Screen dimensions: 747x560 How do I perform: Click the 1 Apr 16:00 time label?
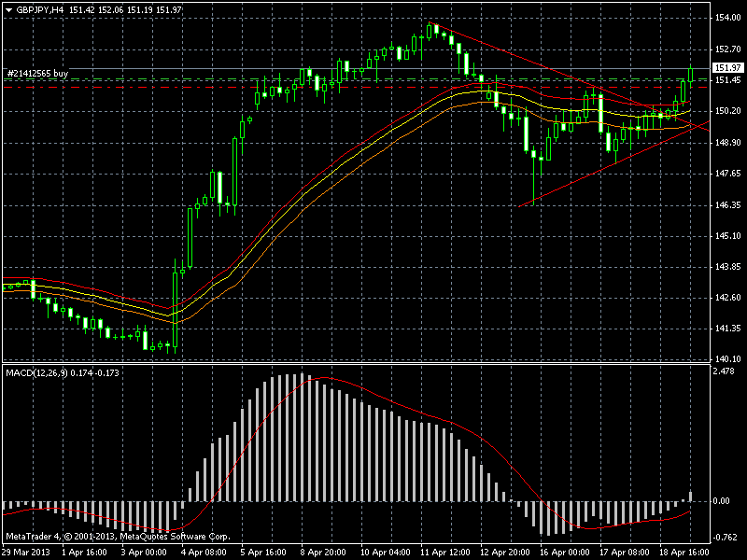[84, 553]
